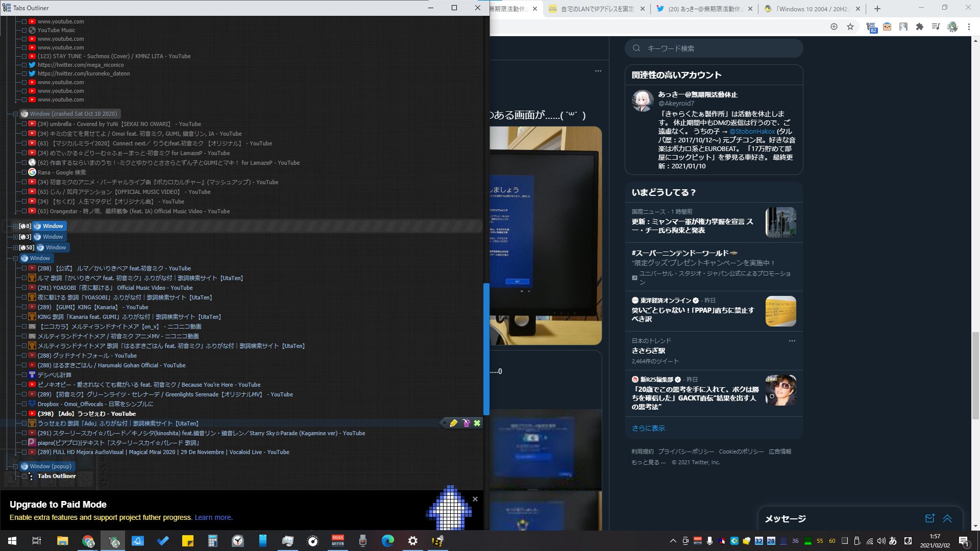Click the volume speaker icon in system tray
Screen dimensions: 980x551
(881, 541)
